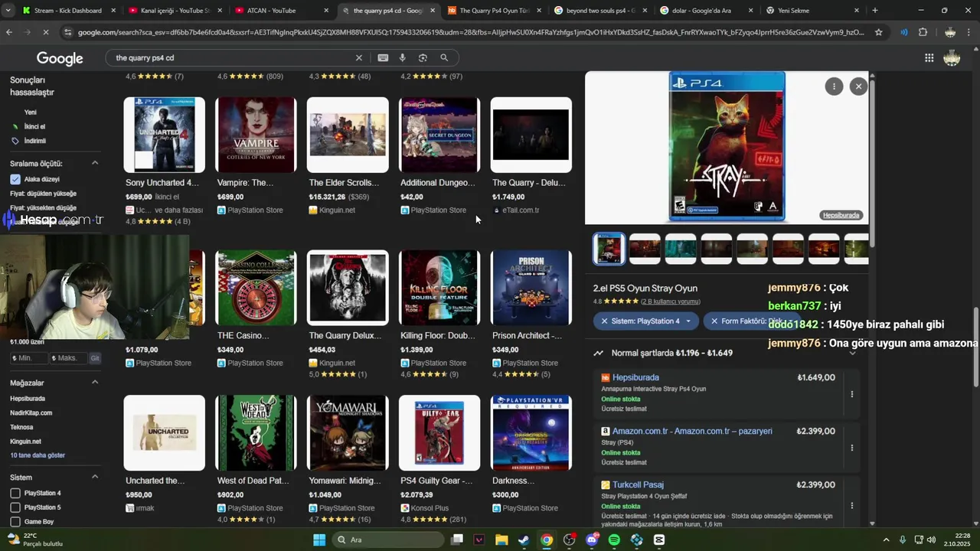Open File Explorer from the taskbar
This screenshot has height=551, width=980.
[501, 540]
